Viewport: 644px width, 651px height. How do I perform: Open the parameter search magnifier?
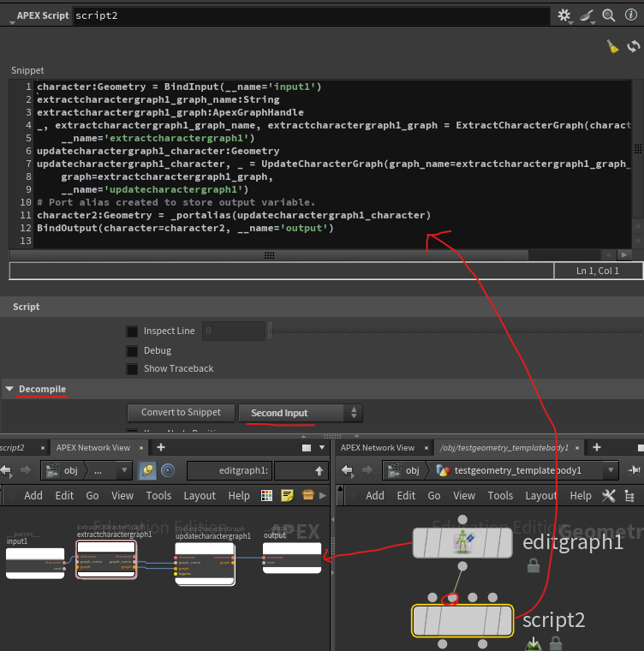click(609, 15)
